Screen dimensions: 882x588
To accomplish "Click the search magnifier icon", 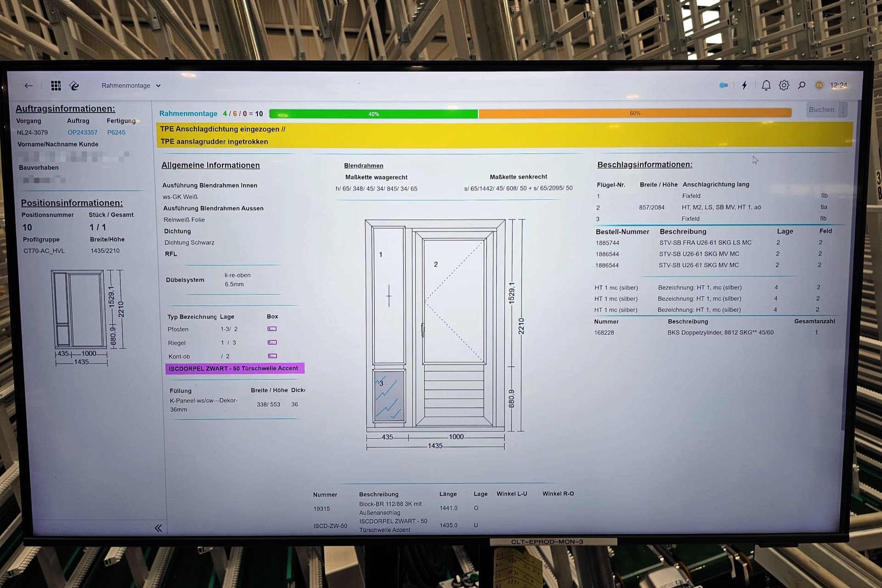I will [802, 85].
